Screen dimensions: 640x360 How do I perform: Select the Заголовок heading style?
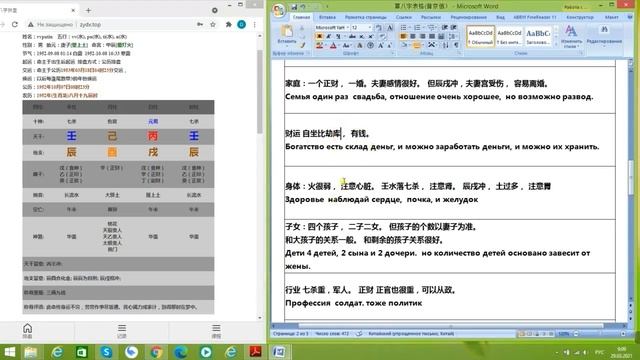538,37
